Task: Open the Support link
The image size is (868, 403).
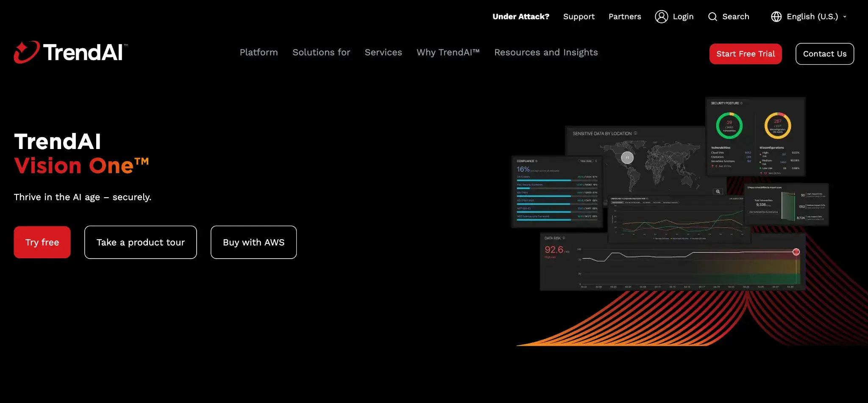Action: click(x=579, y=17)
